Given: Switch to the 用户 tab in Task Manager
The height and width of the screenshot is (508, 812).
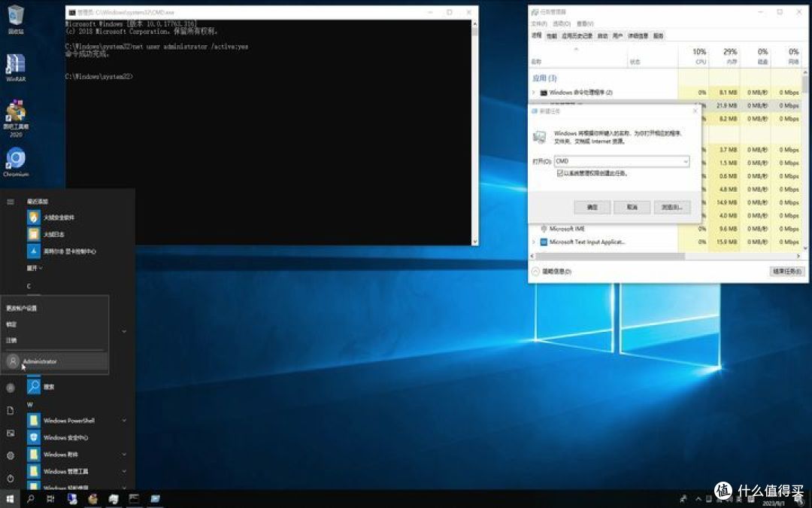Looking at the screenshot, I should pyautogui.click(x=617, y=36).
